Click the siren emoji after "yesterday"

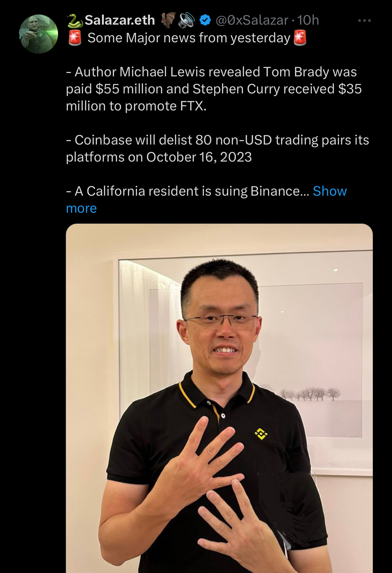[x=300, y=38]
